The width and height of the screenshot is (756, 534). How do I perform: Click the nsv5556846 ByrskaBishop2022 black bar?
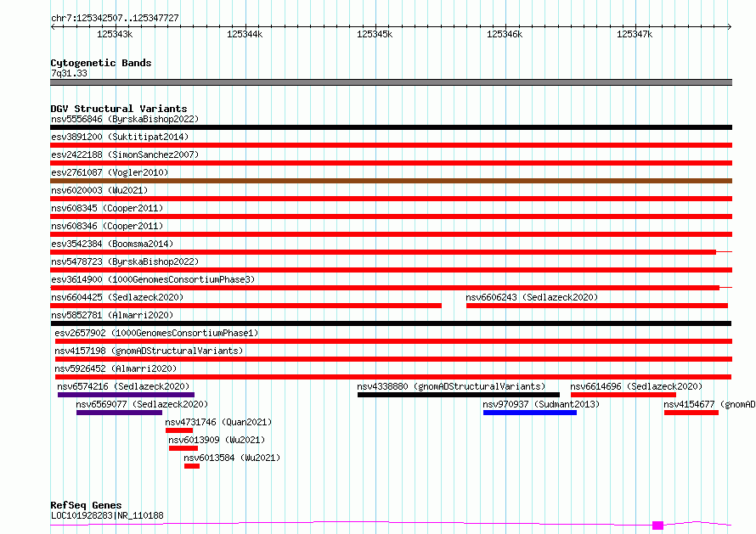coord(391,127)
